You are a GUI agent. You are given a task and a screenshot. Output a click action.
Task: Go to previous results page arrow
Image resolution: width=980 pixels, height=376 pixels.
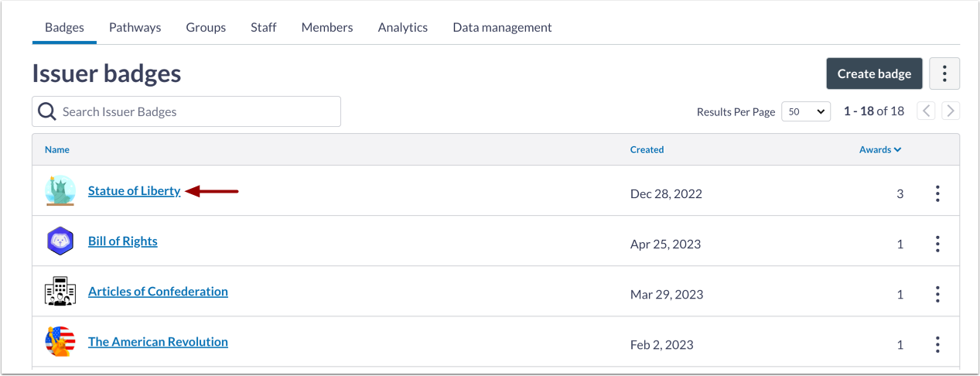pyautogui.click(x=926, y=111)
